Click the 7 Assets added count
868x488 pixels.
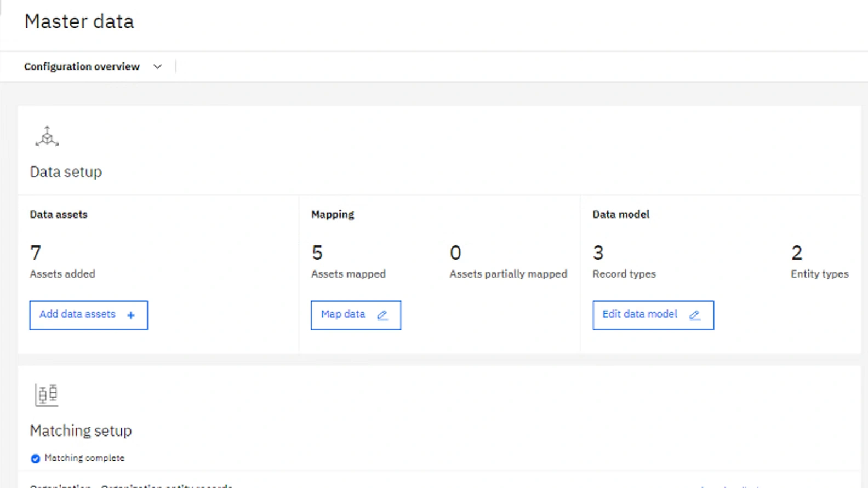point(36,253)
